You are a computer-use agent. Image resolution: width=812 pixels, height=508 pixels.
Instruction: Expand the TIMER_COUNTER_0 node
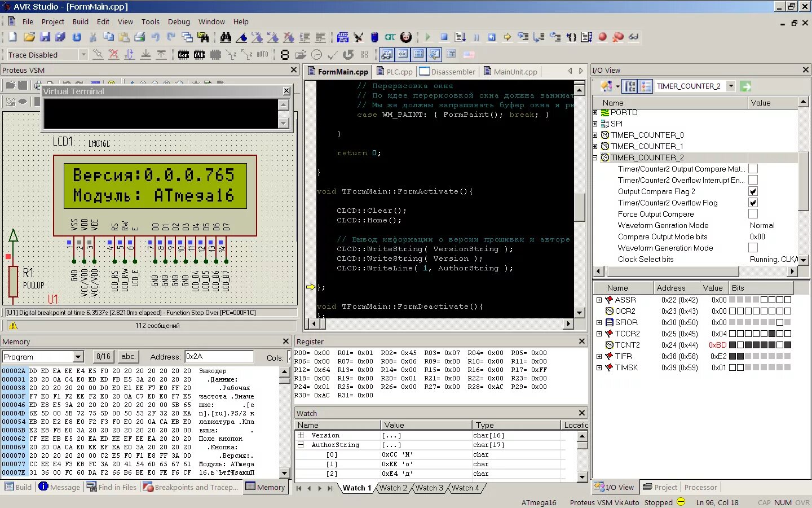(595, 135)
